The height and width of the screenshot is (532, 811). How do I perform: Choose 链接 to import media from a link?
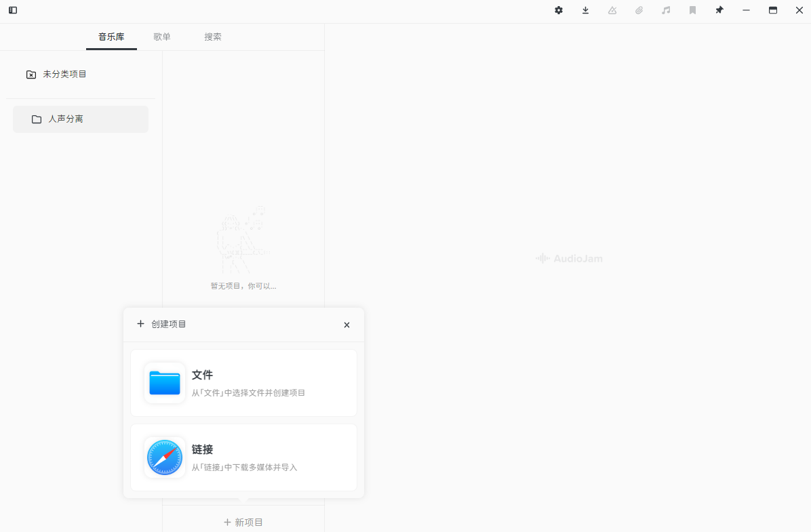pos(243,457)
